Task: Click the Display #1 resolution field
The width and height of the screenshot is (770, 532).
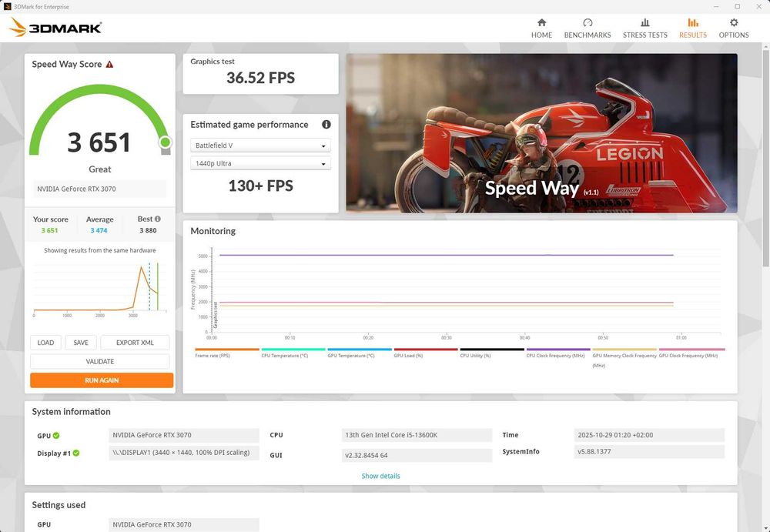Action: pos(184,453)
